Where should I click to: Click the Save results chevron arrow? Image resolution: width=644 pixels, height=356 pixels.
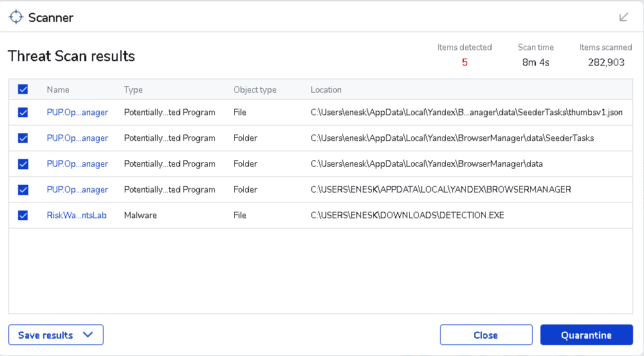point(89,335)
